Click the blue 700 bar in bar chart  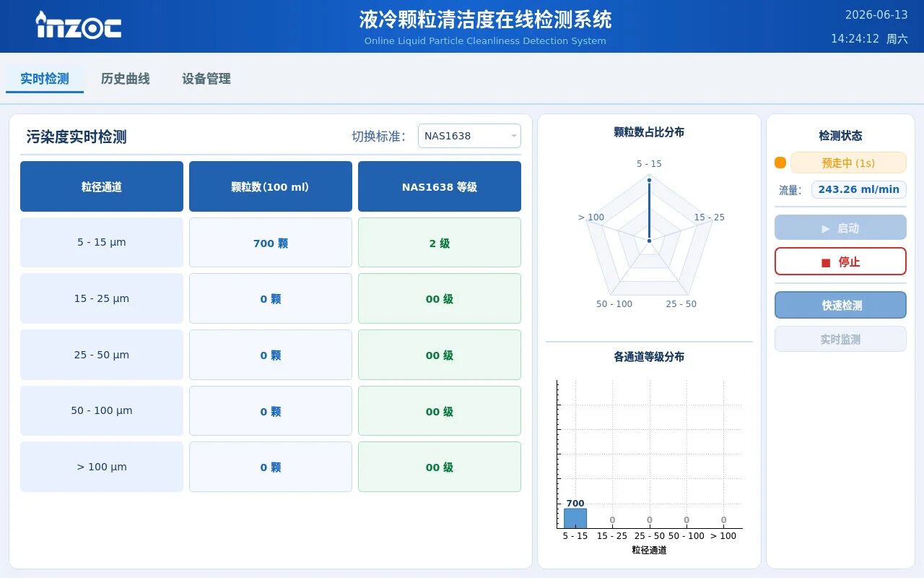click(575, 518)
